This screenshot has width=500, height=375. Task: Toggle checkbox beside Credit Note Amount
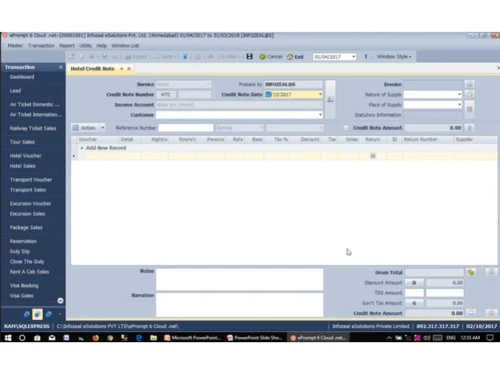[x=346, y=128]
